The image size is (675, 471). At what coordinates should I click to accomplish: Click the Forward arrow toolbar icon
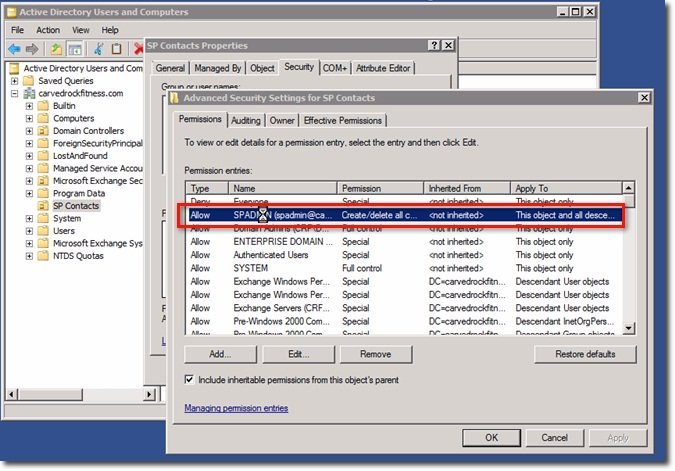click(x=32, y=49)
